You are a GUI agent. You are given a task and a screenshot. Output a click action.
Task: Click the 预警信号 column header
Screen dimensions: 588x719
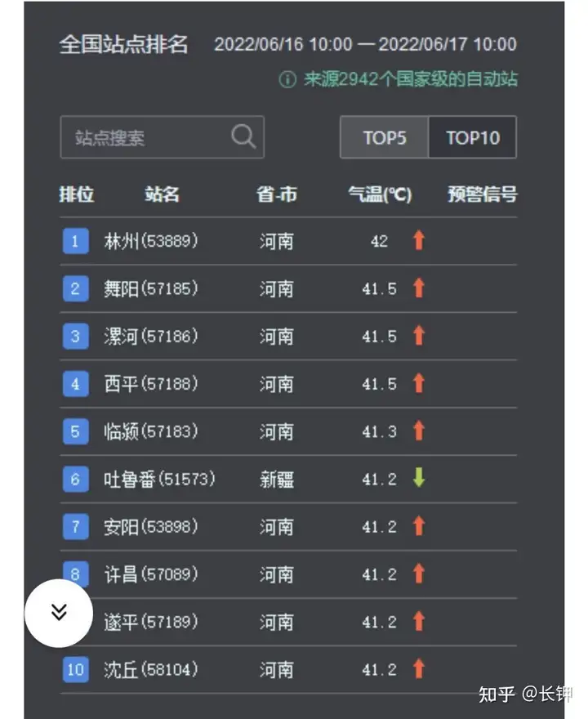[x=482, y=194]
